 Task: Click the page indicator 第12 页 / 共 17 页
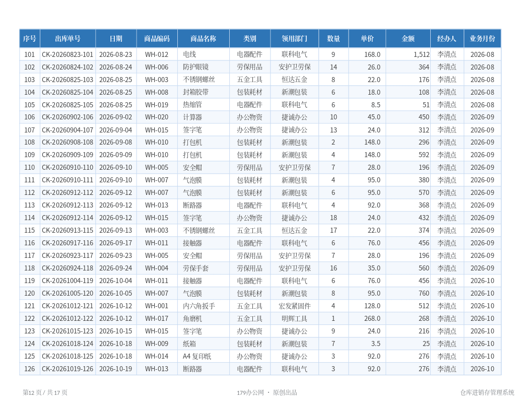[x=45, y=392]
